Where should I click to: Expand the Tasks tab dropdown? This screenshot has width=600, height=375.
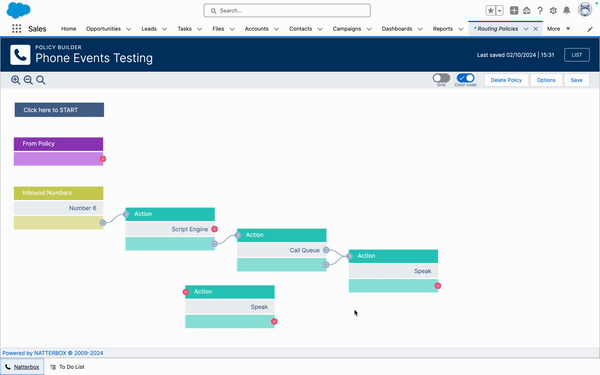pos(199,29)
